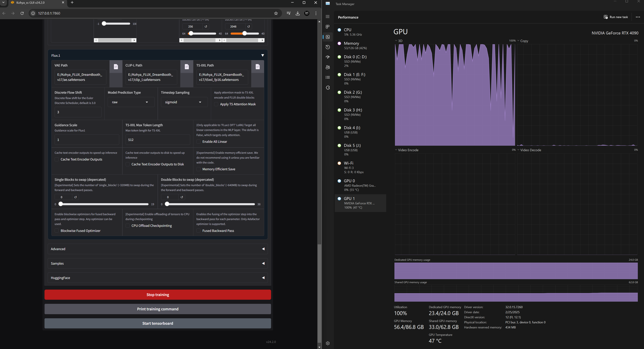Open Timestep Sampling dropdown
Image resolution: width=644 pixels, height=349 pixels.
tap(184, 102)
